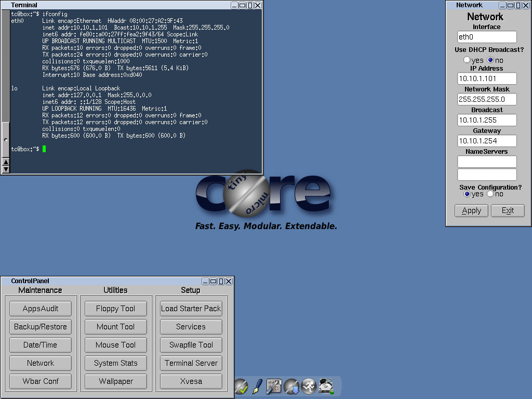Click 'HWaddr 08:00:27:A2:9F:43' in Terminal
The image size is (532, 399).
tap(145, 21)
